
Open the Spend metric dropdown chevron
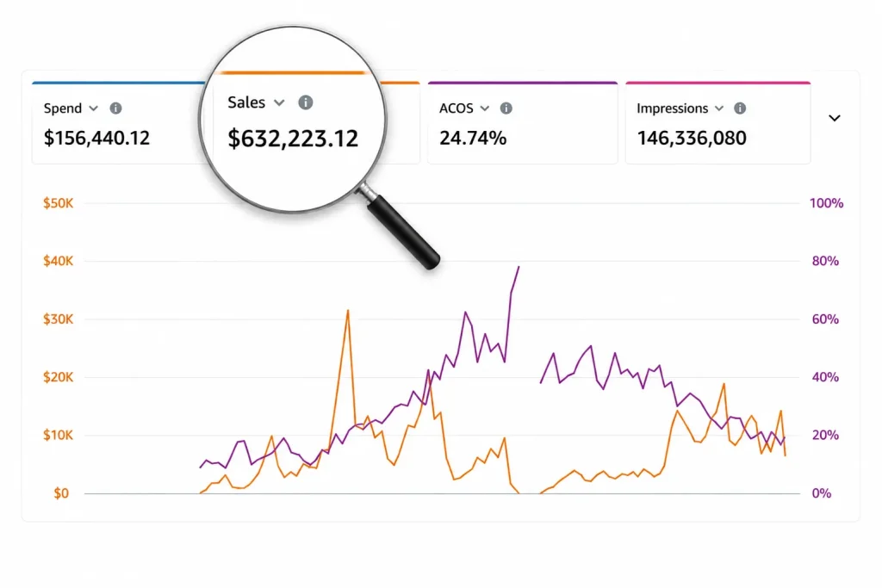pyautogui.click(x=93, y=108)
